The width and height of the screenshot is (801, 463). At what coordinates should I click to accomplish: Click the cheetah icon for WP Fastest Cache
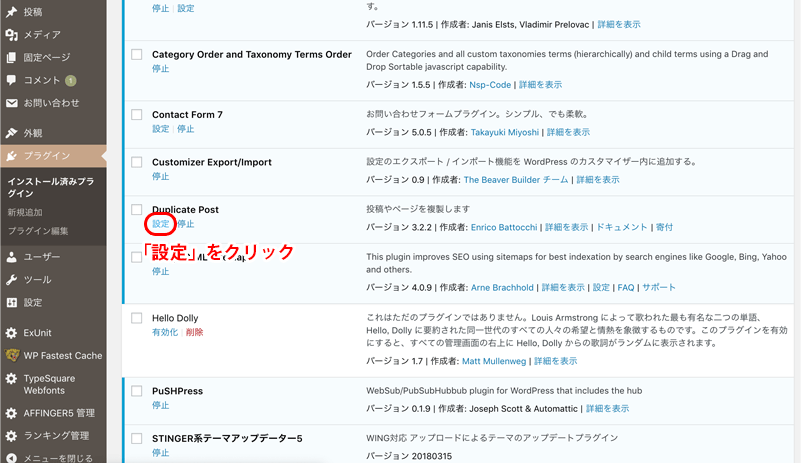click(12, 355)
